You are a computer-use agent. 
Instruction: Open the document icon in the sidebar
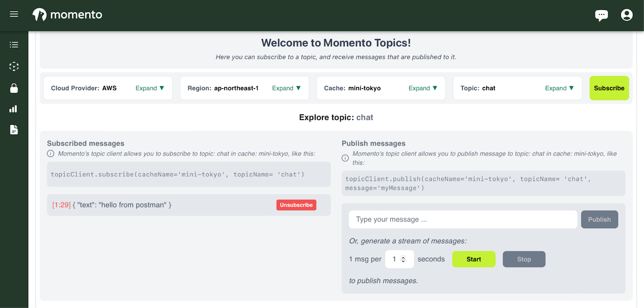(x=14, y=130)
